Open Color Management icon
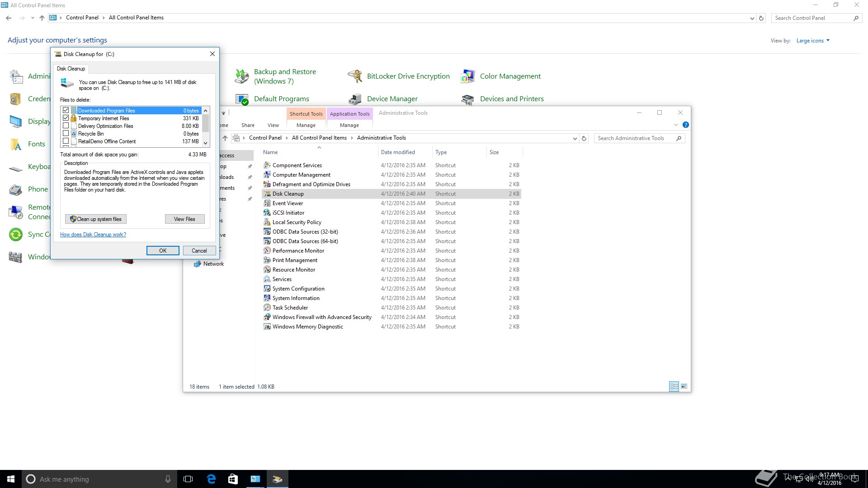This screenshot has height=488, width=868. pyautogui.click(x=468, y=76)
